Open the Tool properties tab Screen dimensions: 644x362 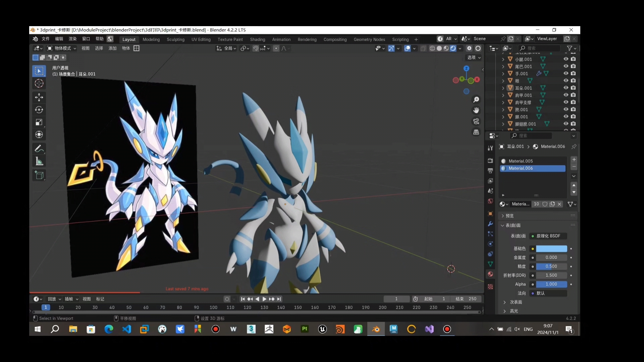490,148
